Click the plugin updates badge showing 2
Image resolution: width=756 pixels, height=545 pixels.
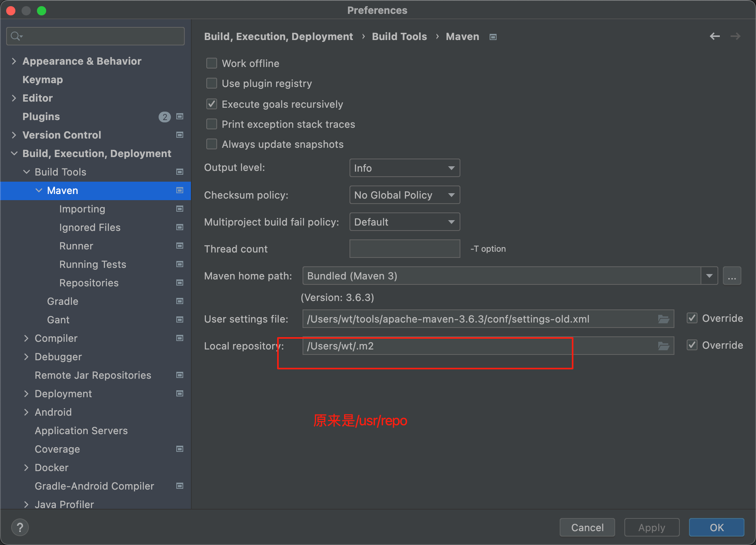[164, 117]
